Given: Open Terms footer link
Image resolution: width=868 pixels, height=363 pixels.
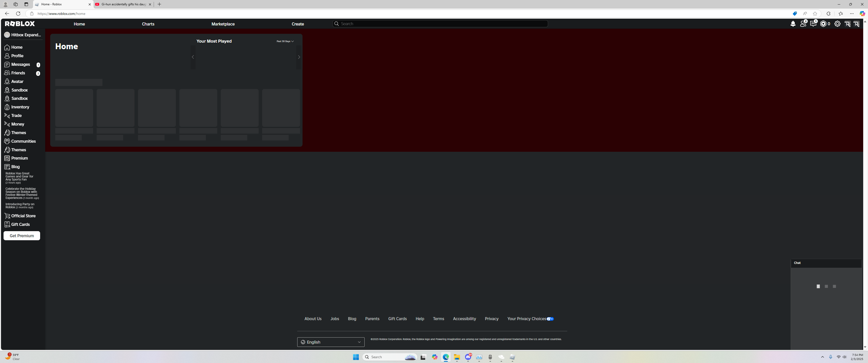Looking at the screenshot, I should pos(438,319).
